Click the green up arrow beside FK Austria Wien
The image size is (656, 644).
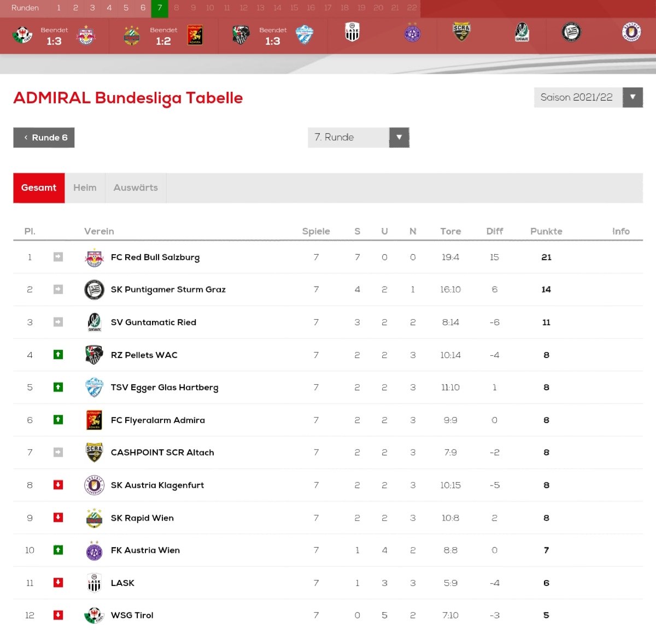pos(58,550)
